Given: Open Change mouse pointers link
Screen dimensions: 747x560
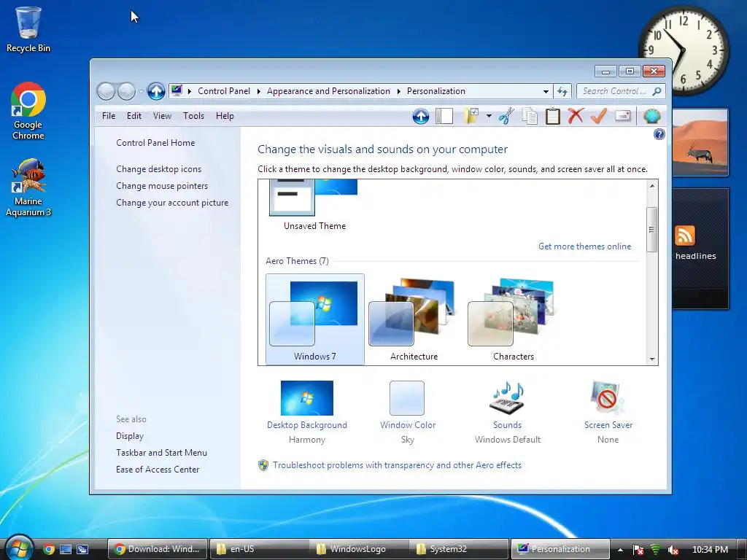Looking at the screenshot, I should coord(162,186).
